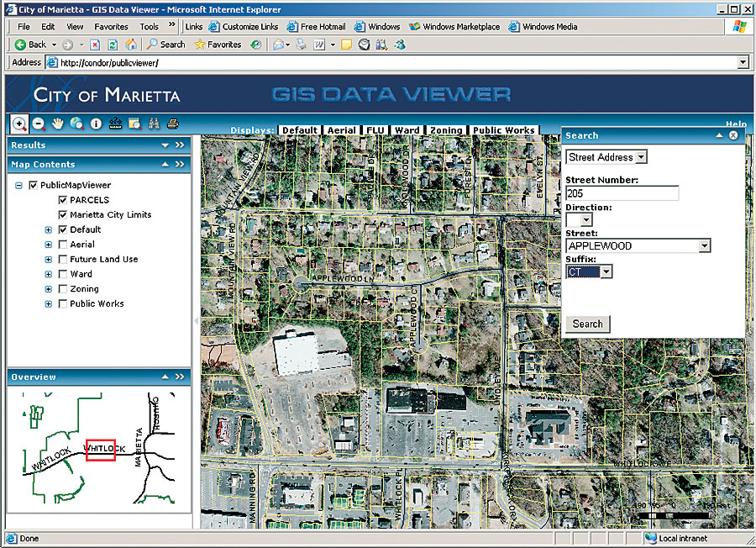
Task: Go to the browser Home page
Action: pos(131,45)
